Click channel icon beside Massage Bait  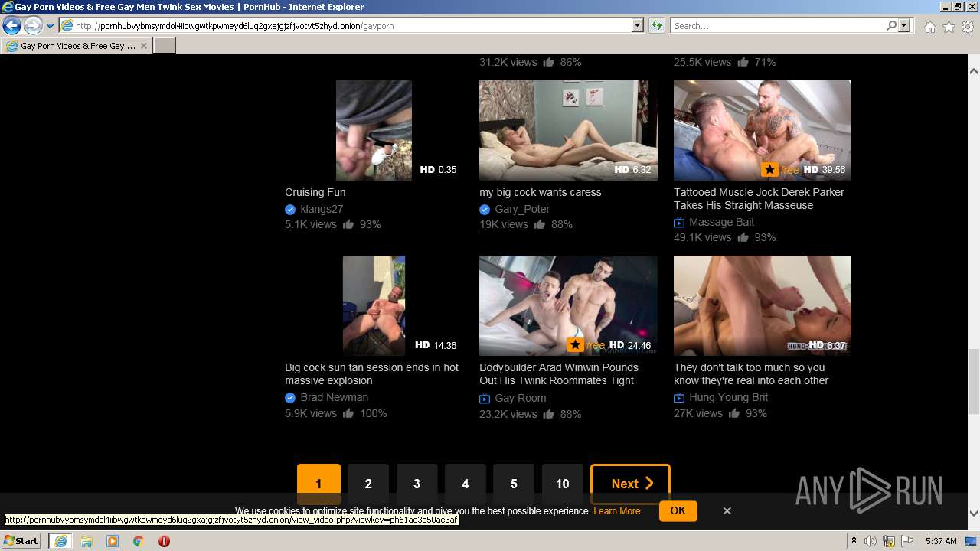(679, 223)
